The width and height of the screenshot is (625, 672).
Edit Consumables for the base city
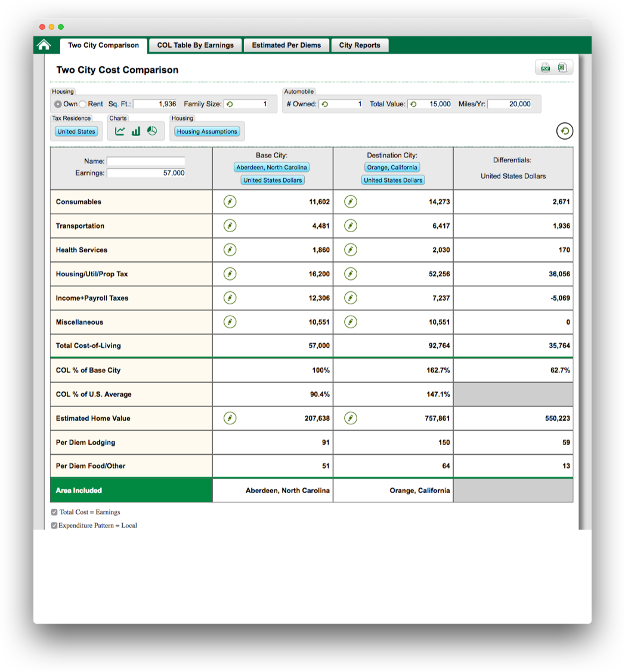point(230,202)
